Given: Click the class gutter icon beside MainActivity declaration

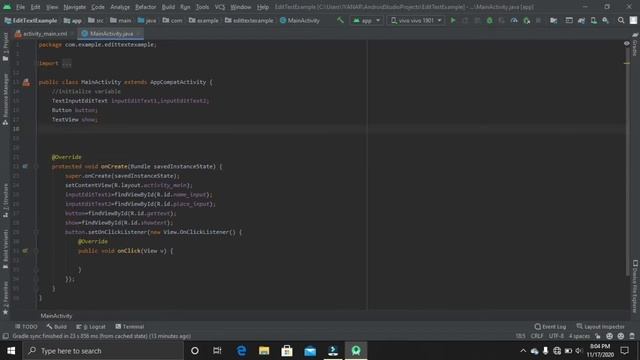Looking at the screenshot, I should click(x=26, y=82).
